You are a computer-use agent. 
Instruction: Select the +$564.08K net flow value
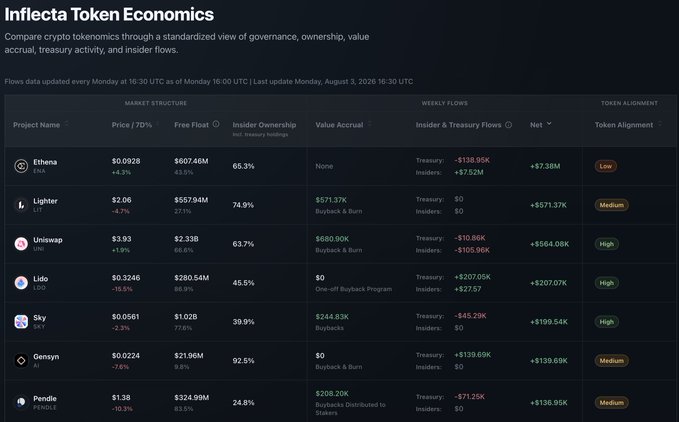coord(550,244)
